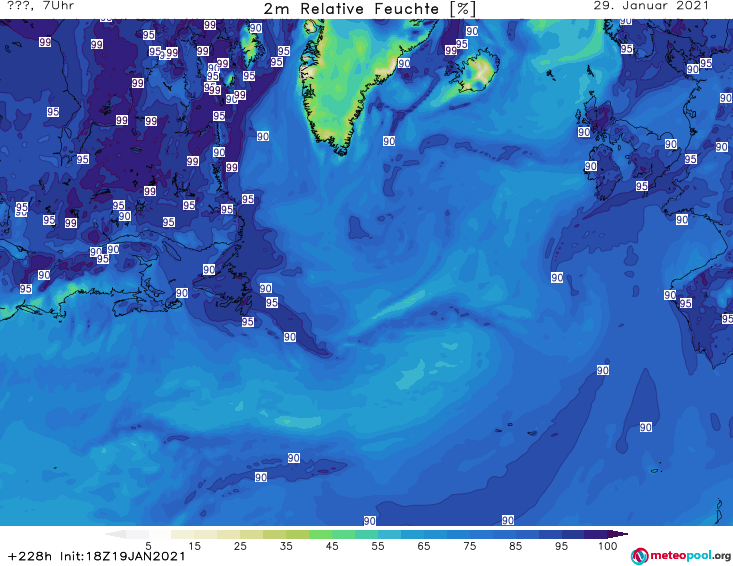Click the 90 contour label directly north of Iceland
This screenshot has width=733, height=566.
(x=472, y=31)
